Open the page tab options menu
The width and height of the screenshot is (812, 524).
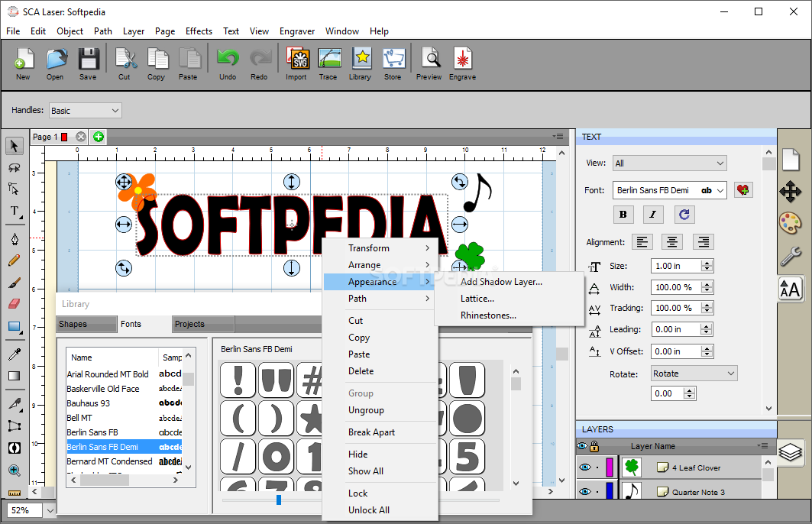coord(558,137)
